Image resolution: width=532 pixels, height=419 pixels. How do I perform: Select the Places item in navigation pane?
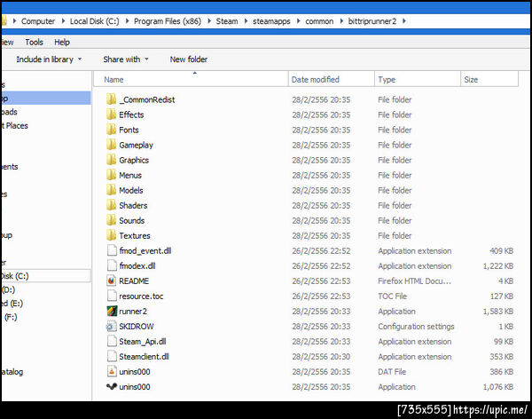click(15, 126)
